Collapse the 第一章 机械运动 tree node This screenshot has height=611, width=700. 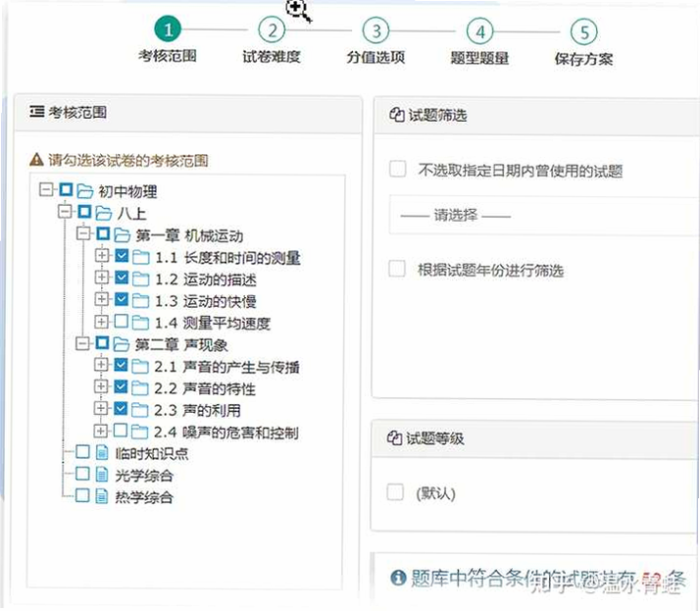click(x=83, y=233)
